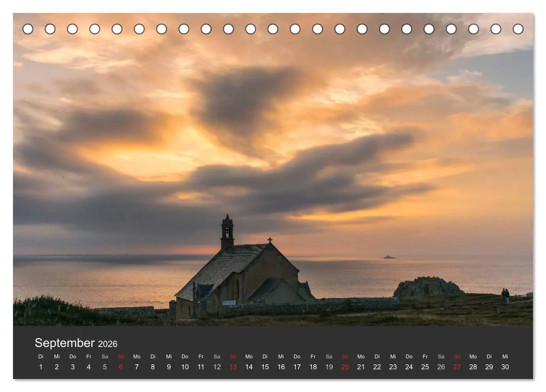546x392 pixels.
Task: Click the red 'So' label above day 6
Action: 121,356
